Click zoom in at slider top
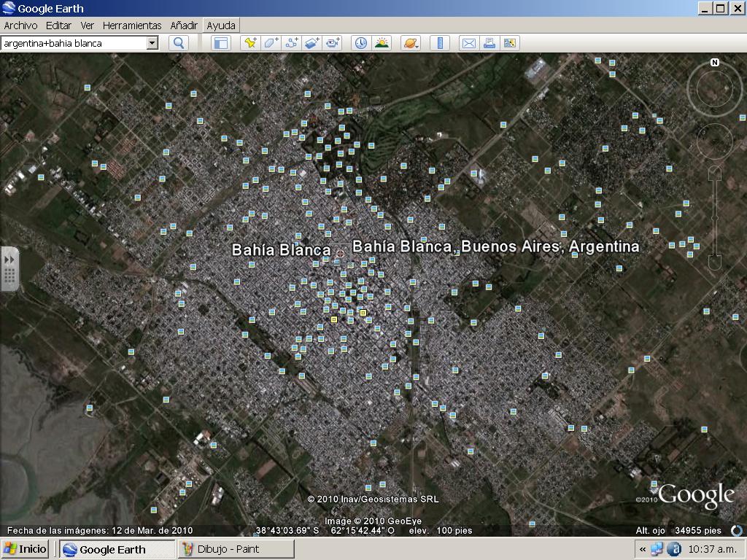Screen dimensions: 747x560 [x=715, y=174]
